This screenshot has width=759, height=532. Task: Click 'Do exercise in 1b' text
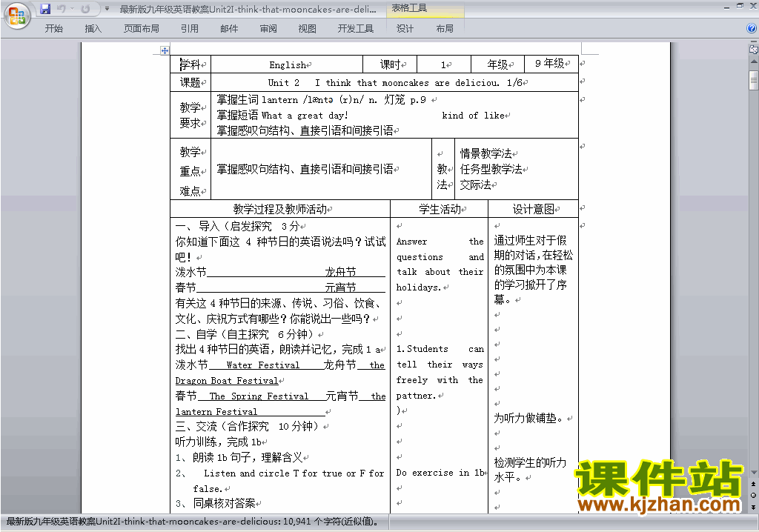click(x=440, y=473)
